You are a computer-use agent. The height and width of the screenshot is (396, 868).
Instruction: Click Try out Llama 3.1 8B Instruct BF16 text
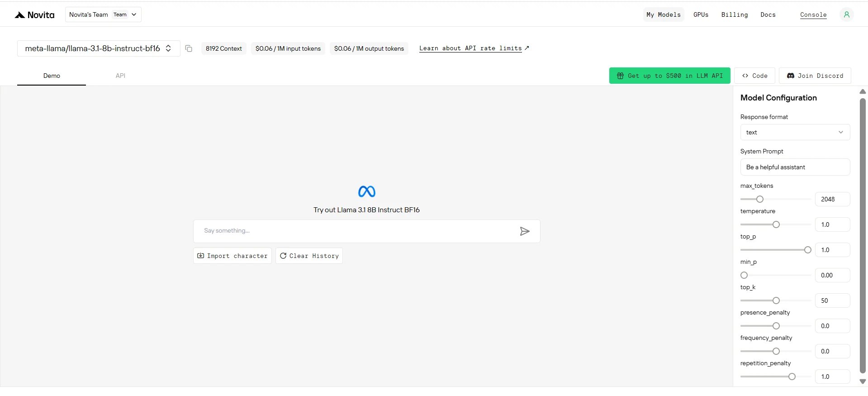(x=367, y=210)
